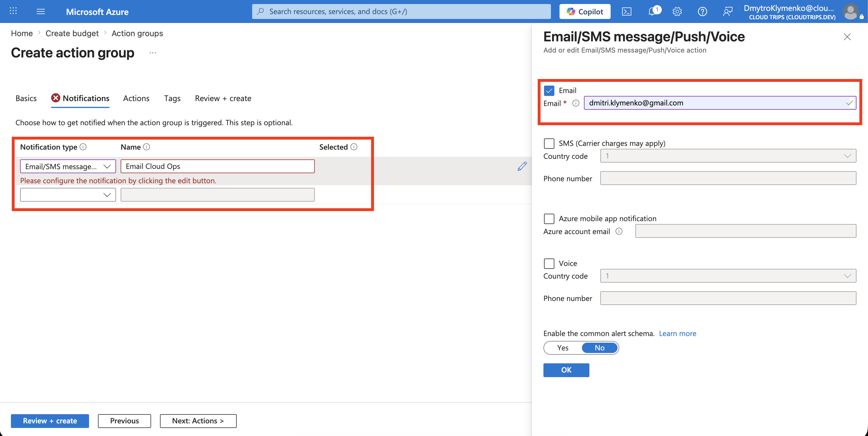Uncheck the Email checkbox

(x=549, y=90)
